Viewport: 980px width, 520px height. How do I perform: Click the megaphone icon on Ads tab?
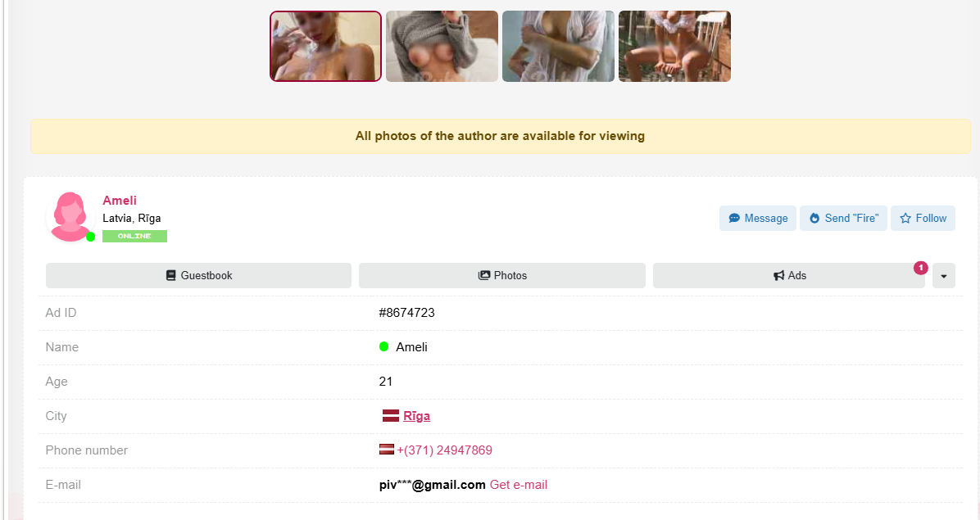pyautogui.click(x=778, y=276)
